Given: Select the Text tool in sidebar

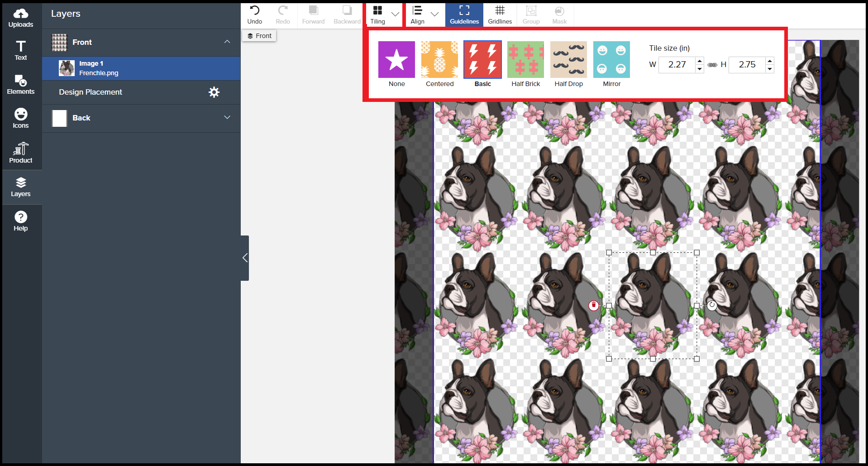Looking at the screenshot, I should point(21,50).
